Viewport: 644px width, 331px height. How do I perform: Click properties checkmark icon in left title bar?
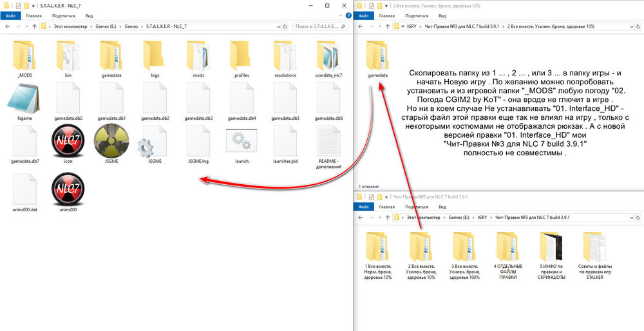(x=17, y=5)
